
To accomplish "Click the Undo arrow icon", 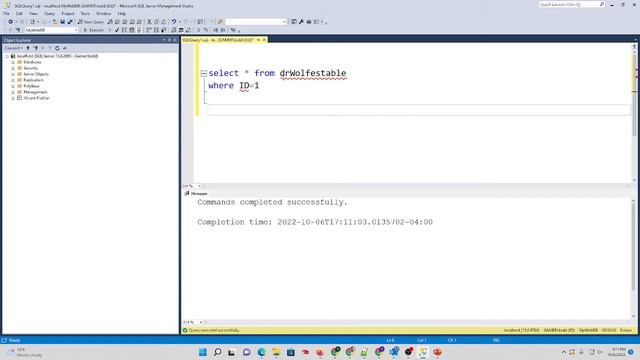I will point(174,22).
